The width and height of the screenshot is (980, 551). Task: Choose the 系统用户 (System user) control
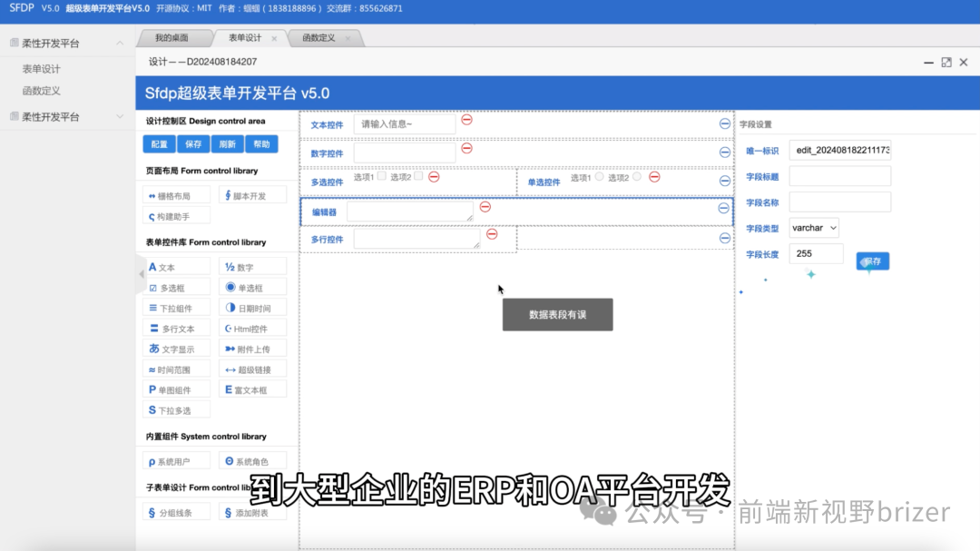tap(176, 460)
